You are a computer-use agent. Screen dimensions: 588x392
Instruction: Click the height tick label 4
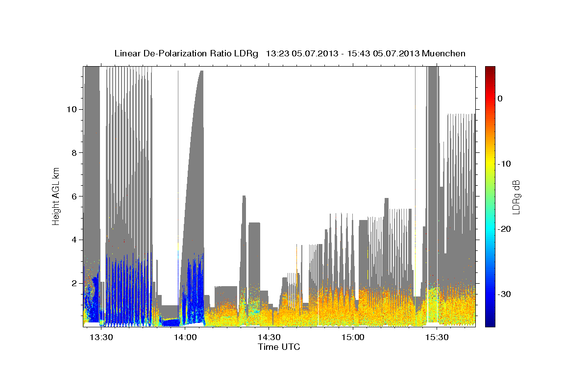[x=73, y=240]
